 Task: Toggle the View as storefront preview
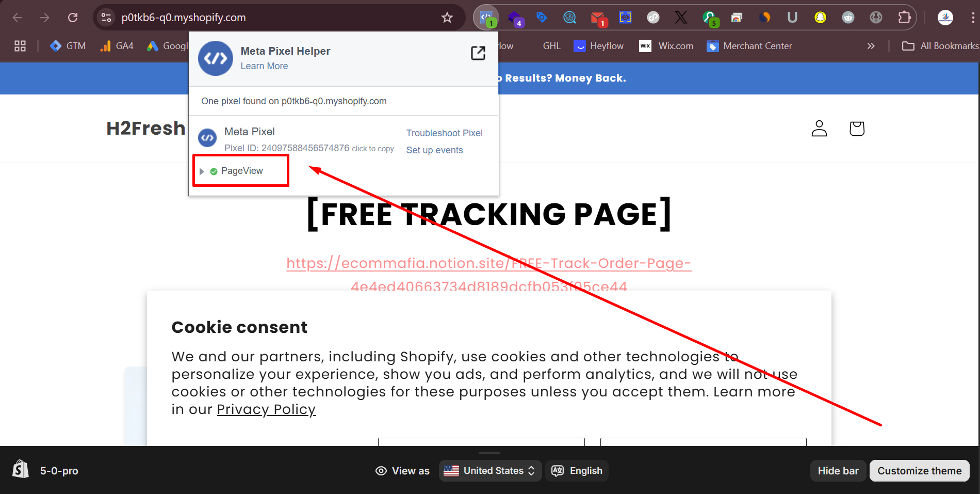point(402,470)
